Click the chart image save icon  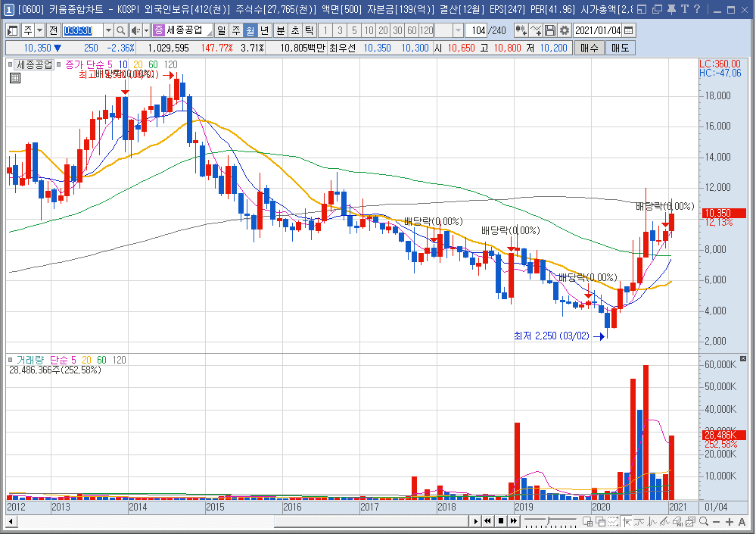click(690, 521)
